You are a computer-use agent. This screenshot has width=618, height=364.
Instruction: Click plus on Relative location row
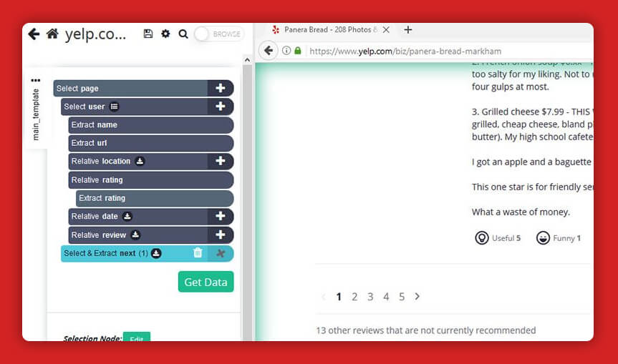(221, 161)
